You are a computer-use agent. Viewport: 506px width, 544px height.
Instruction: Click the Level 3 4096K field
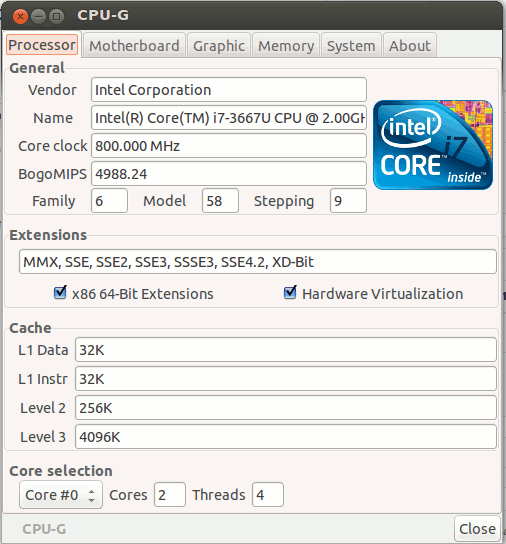point(286,437)
